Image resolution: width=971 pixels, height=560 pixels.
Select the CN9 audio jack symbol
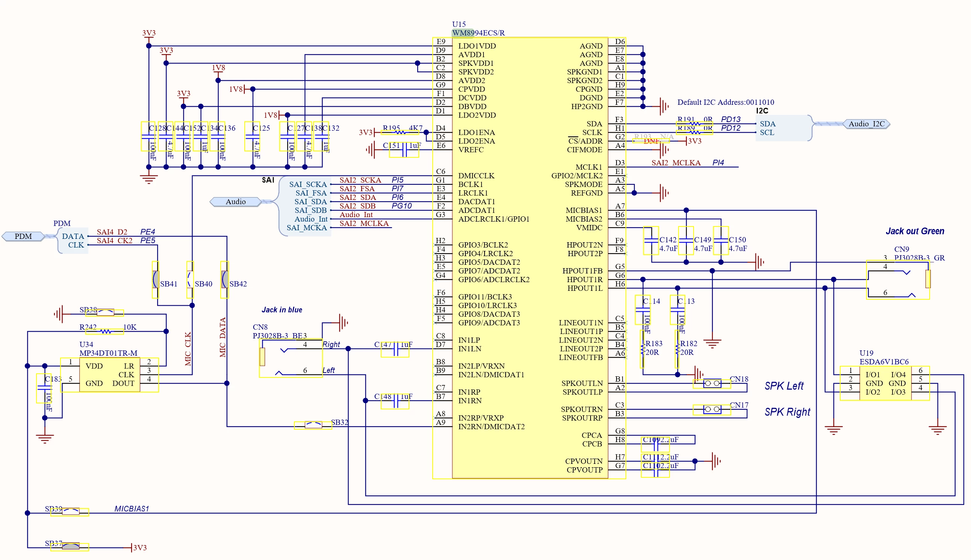click(x=898, y=280)
